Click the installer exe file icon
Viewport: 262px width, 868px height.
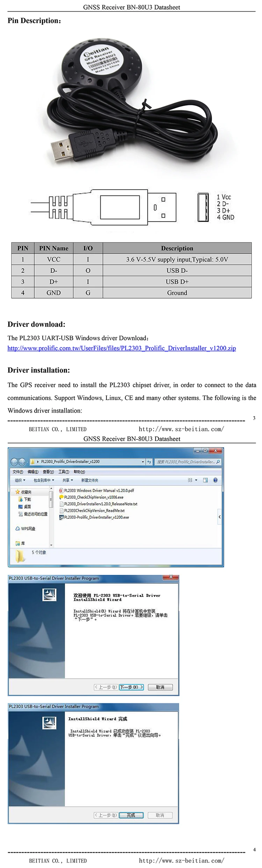[61, 517]
